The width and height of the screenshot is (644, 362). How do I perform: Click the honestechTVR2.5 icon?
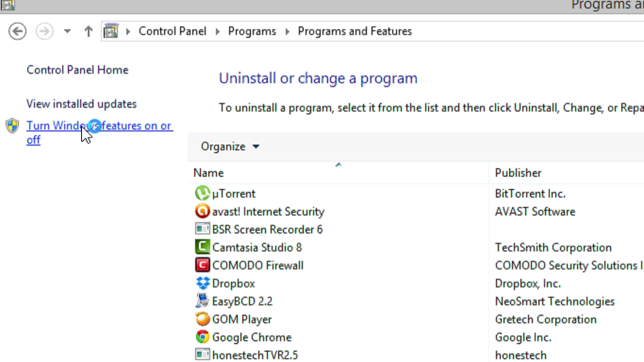click(x=202, y=354)
